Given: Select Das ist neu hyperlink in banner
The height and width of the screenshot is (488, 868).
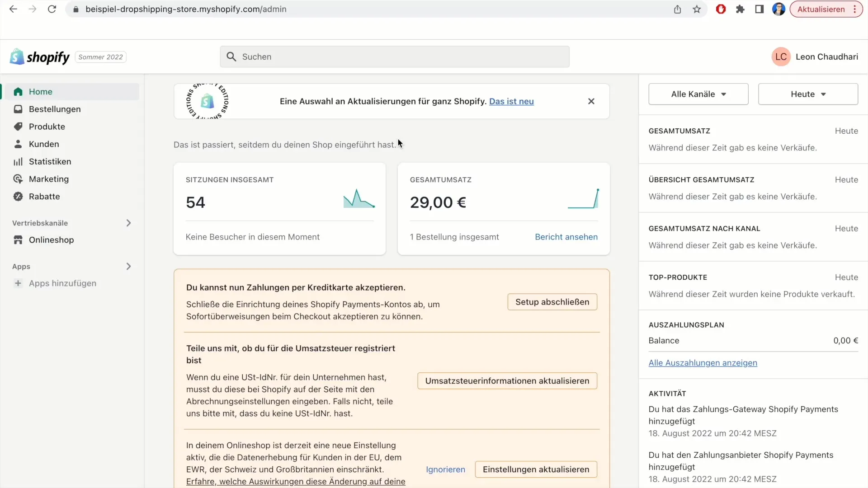Looking at the screenshot, I should pyautogui.click(x=511, y=101).
